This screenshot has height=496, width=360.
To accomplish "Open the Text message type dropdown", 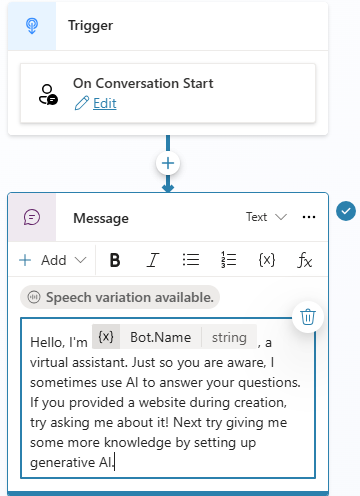I will click(266, 217).
